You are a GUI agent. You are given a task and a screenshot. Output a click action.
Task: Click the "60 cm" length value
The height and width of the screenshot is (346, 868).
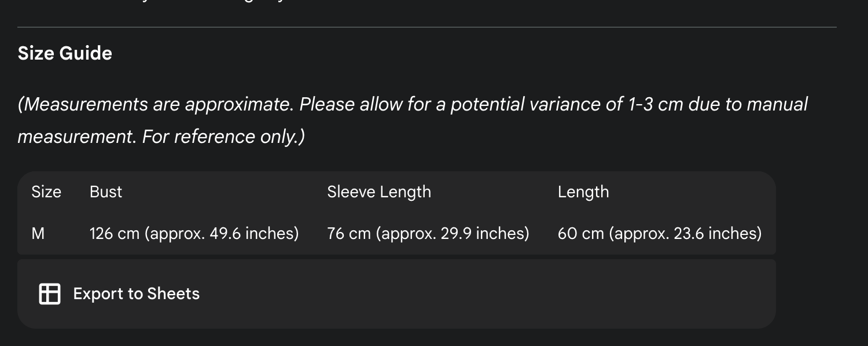(580, 234)
